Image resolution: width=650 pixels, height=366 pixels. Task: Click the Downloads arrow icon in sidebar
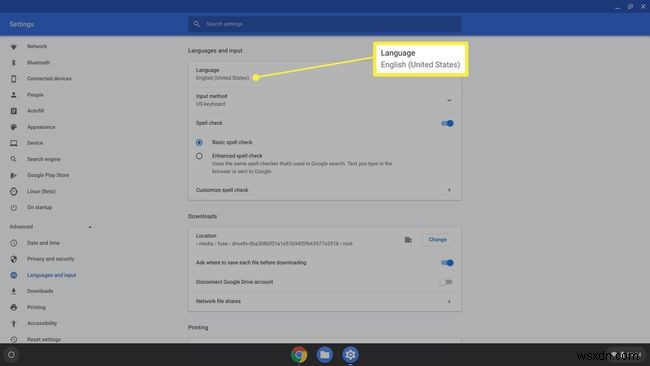point(14,291)
